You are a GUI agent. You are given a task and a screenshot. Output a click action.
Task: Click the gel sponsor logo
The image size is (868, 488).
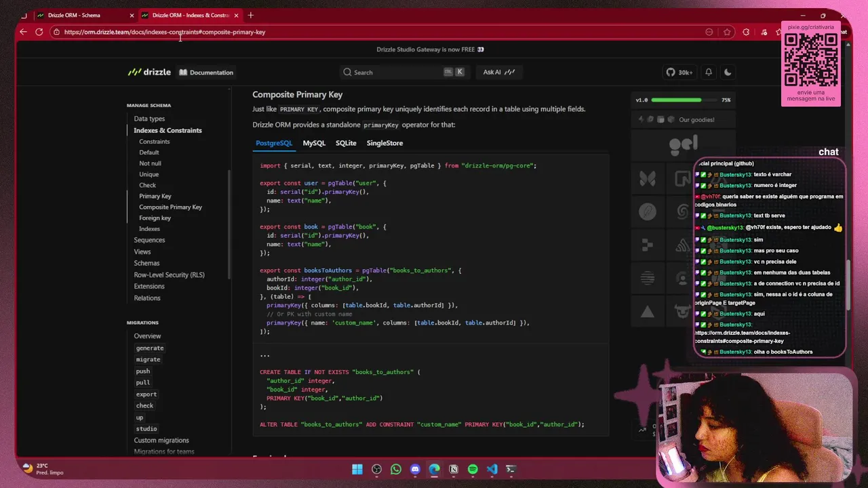[x=683, y=144]
